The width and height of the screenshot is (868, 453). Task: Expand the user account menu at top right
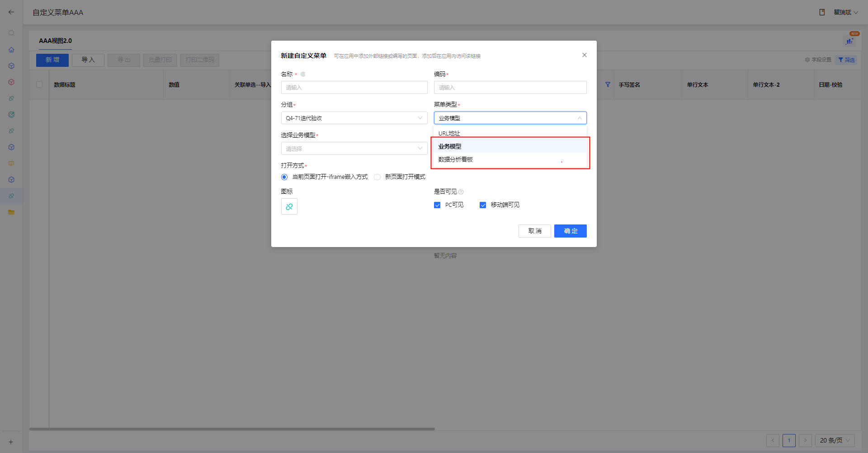(846, 12)
